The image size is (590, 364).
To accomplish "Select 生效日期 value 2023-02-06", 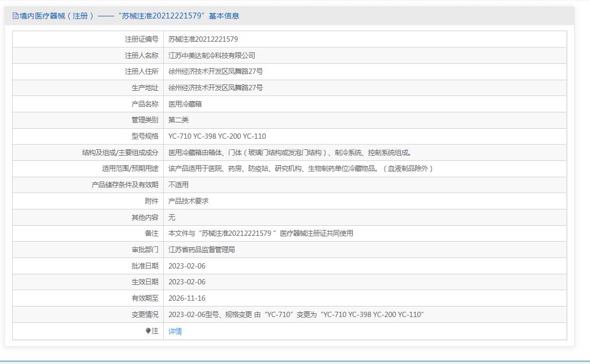I will (186, 282).
